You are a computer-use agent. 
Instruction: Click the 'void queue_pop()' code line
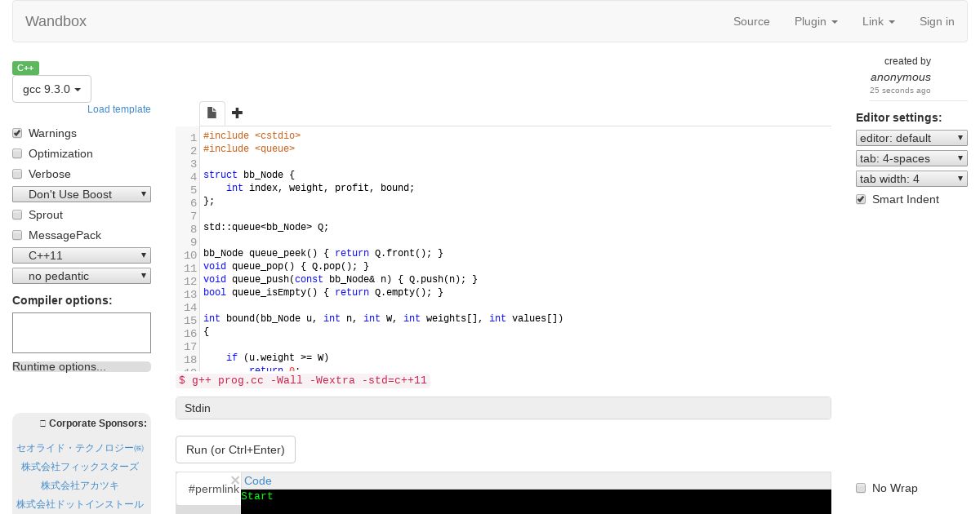tap(286, 266)
